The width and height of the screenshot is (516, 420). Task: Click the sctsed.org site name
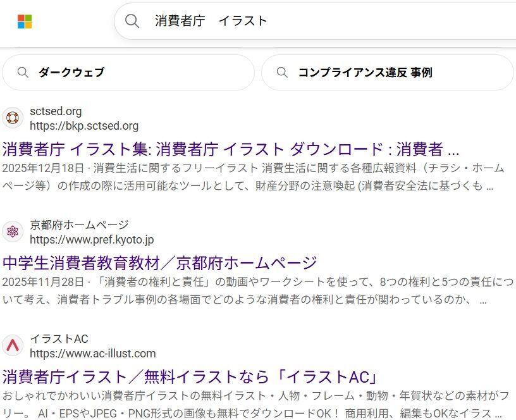tap(56, 111)
